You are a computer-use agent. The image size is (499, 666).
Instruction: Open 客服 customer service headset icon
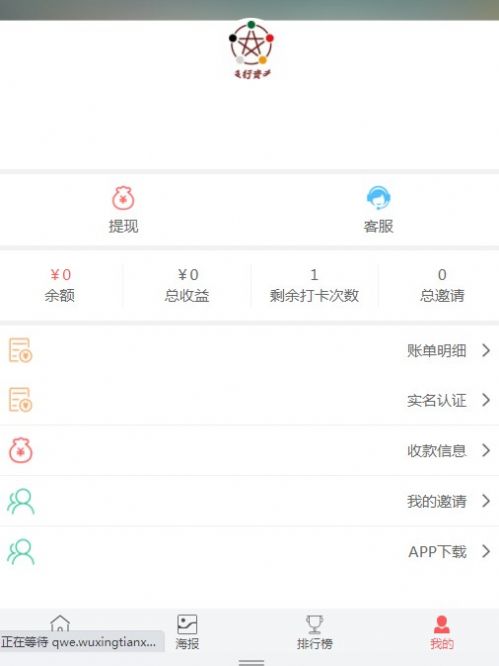tap(378, 198)
